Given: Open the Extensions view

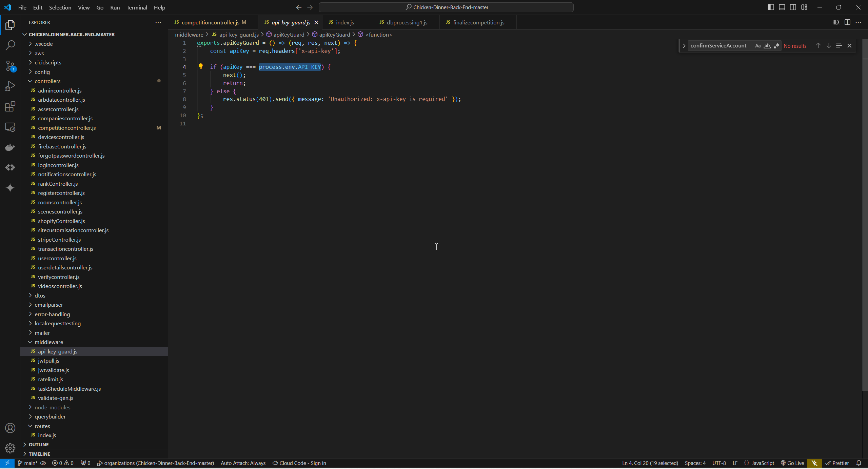Looking at the screenshot, I should pos(10,106).
